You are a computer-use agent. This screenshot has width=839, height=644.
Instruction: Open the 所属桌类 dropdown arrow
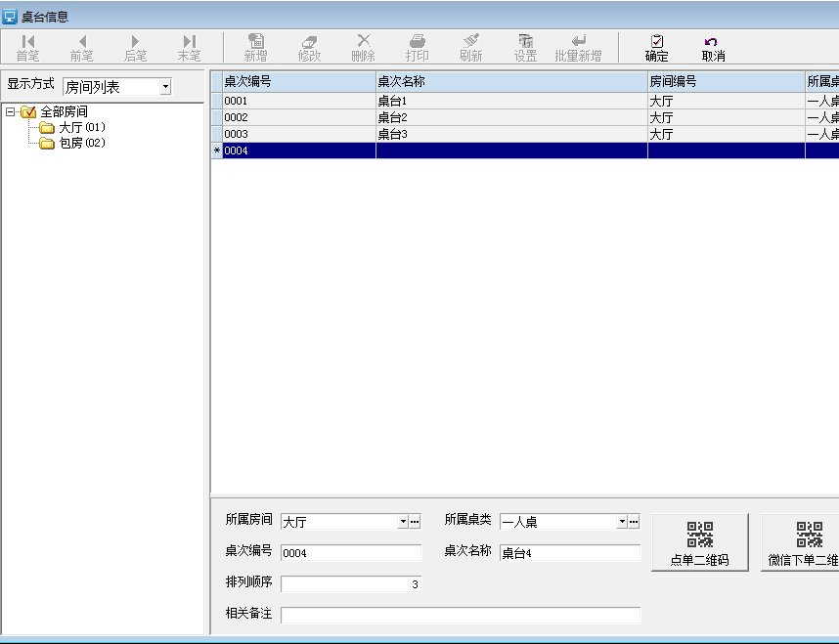pyautogui.click(x=621, y=522)
